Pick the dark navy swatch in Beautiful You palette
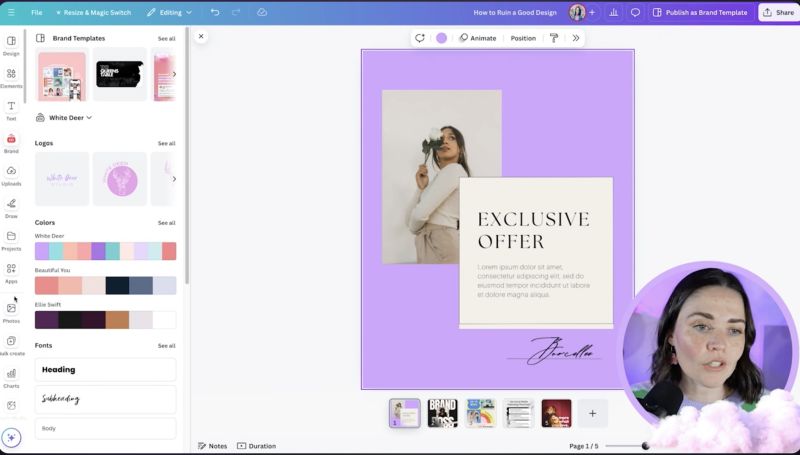Image resolution: width=800 pixels, height=455 pixels. [117, 286]
